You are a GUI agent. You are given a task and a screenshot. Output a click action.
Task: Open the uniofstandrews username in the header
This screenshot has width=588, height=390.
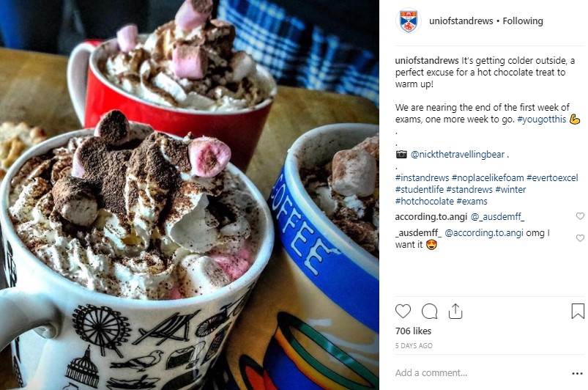tap(461, 21)
